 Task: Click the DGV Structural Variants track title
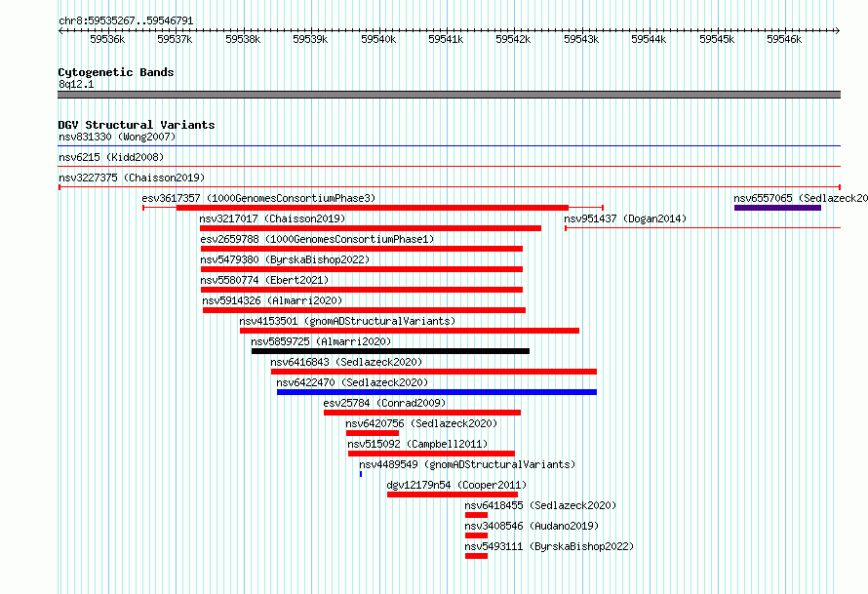(x=137, y=125)
